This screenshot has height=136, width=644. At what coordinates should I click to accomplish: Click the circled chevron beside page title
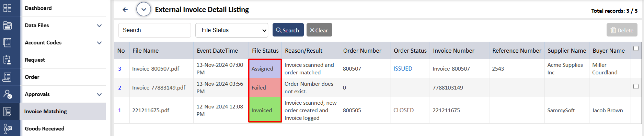coord(144,9)
